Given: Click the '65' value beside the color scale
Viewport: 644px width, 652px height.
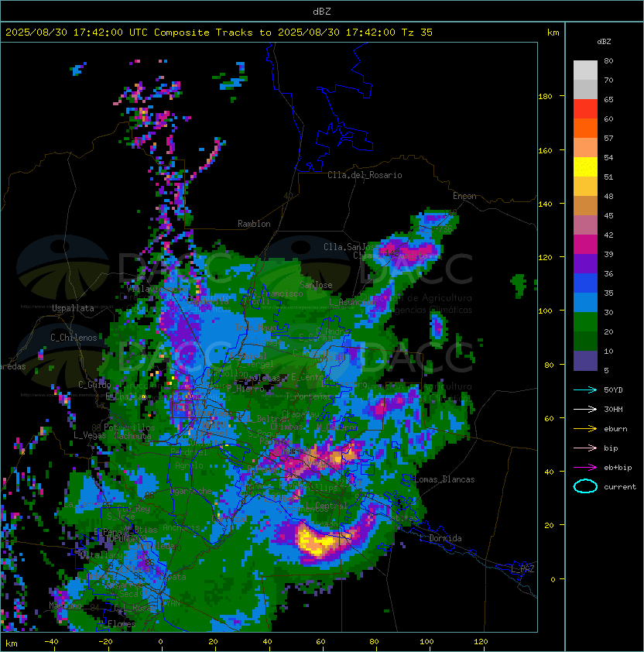Looking at the screenshot, I should tap(608, 99).
